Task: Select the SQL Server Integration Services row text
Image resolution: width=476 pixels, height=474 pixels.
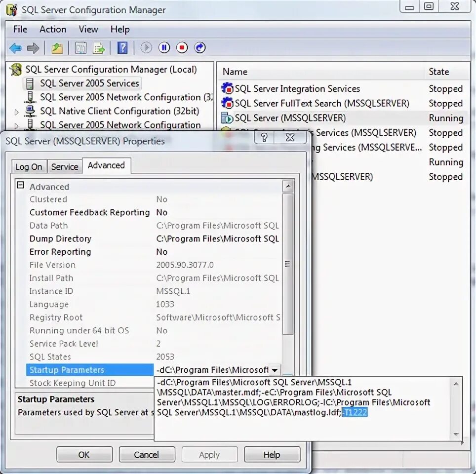Action: pyautogui.click(x=297, y=89)
